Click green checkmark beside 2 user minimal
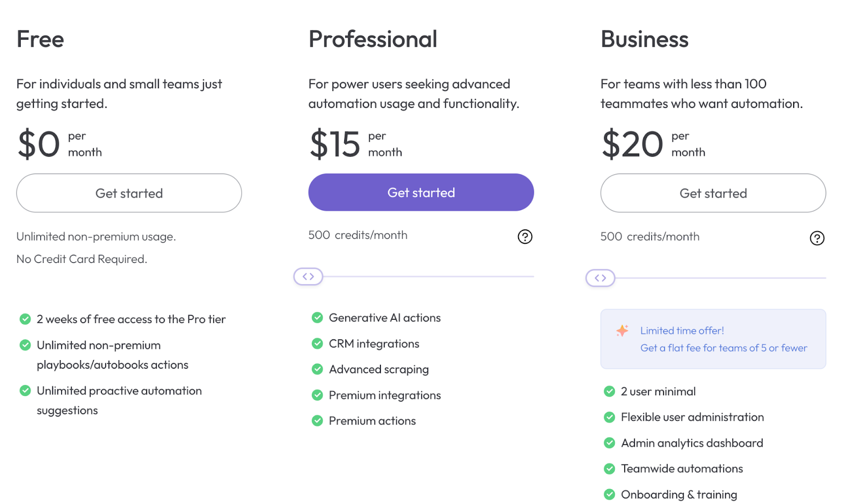 (609, 391)
